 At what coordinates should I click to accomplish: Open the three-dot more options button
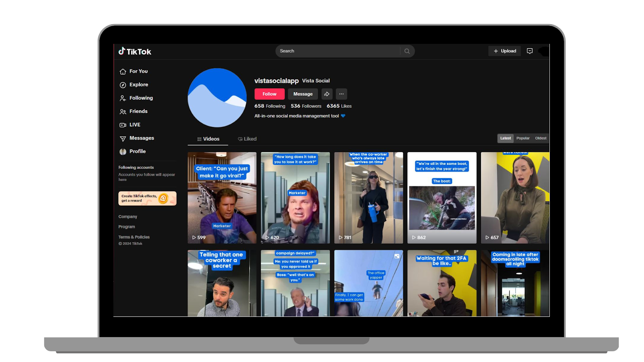(341, 94)
